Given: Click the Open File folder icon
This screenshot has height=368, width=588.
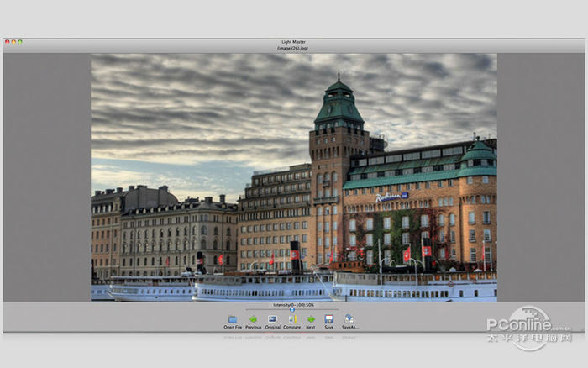Looking at the screenshot, I should point(233,319).
